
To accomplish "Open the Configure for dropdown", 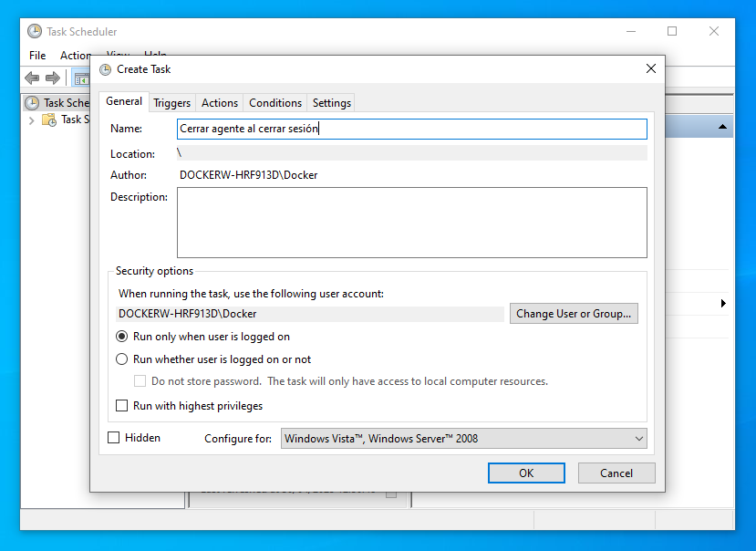I will pyautogui.click(x=463, y=439).
